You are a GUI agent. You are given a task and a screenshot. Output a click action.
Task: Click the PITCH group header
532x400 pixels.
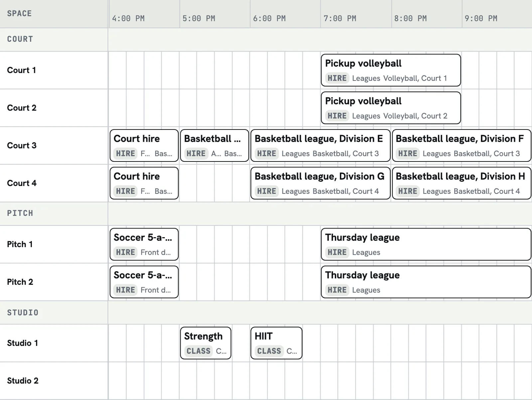click(x=20, y=213)
